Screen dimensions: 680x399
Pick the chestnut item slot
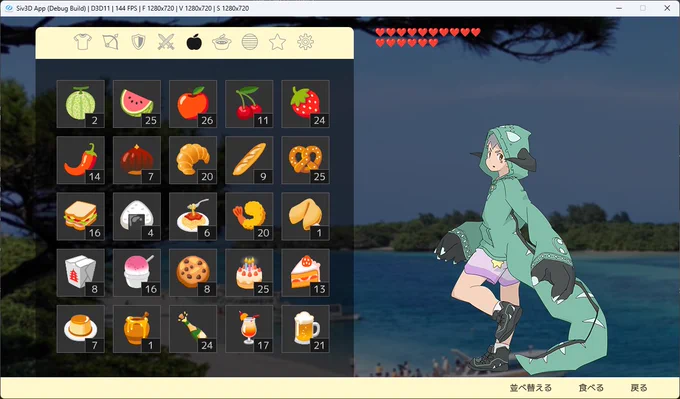(x=137, y=160)
